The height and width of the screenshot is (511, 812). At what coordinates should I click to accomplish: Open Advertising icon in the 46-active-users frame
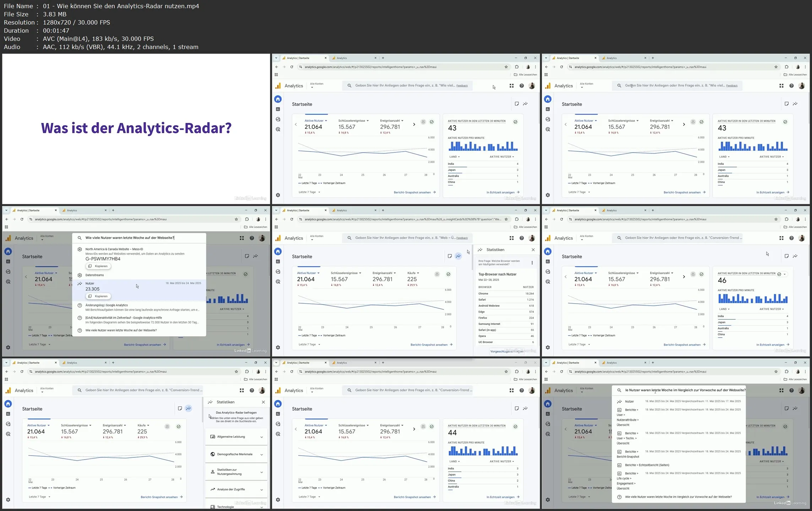coord(548,282)
